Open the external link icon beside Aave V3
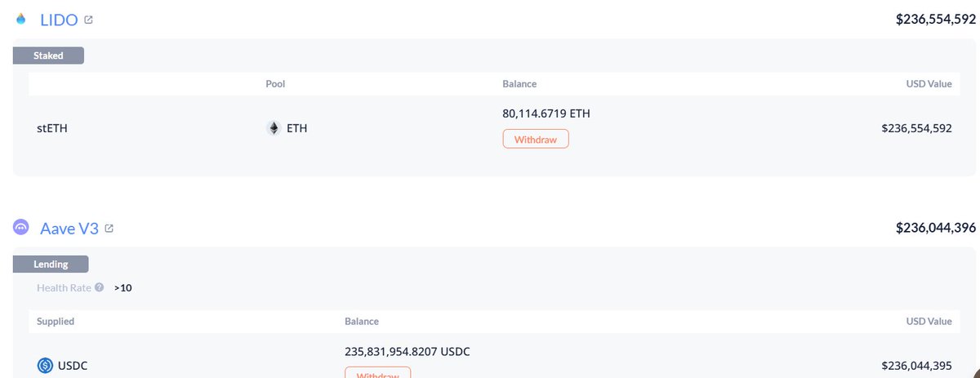 (109, 229)
